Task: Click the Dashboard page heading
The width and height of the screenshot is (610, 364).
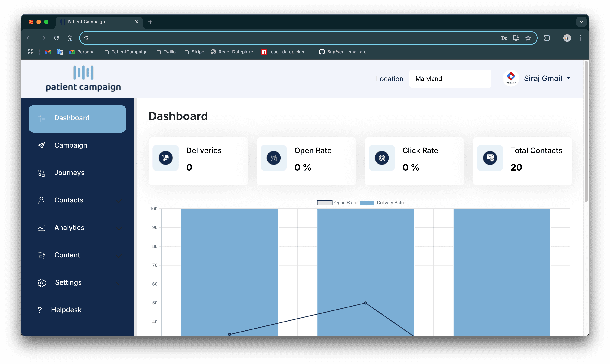Action: pos(178,116)
